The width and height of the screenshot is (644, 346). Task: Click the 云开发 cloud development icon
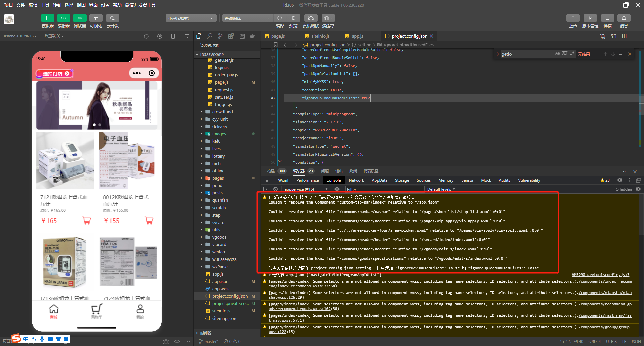(x=113, y=18)
